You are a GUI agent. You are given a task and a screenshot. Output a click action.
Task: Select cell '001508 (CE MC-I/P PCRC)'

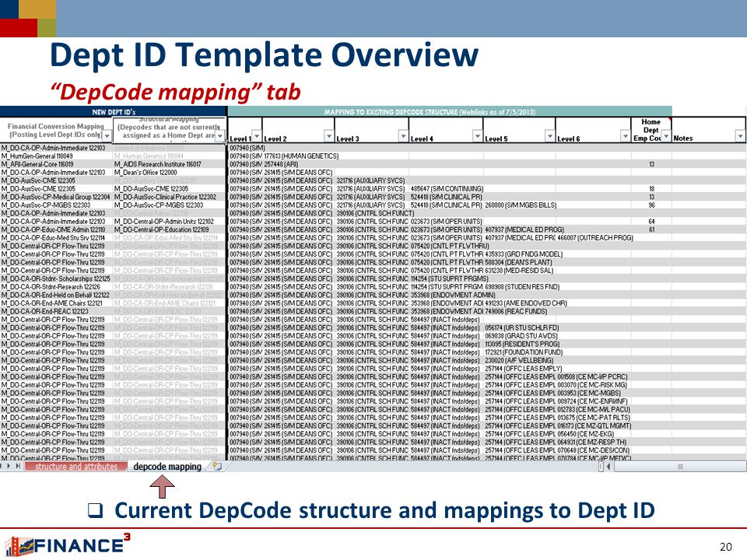coord(592,376)
